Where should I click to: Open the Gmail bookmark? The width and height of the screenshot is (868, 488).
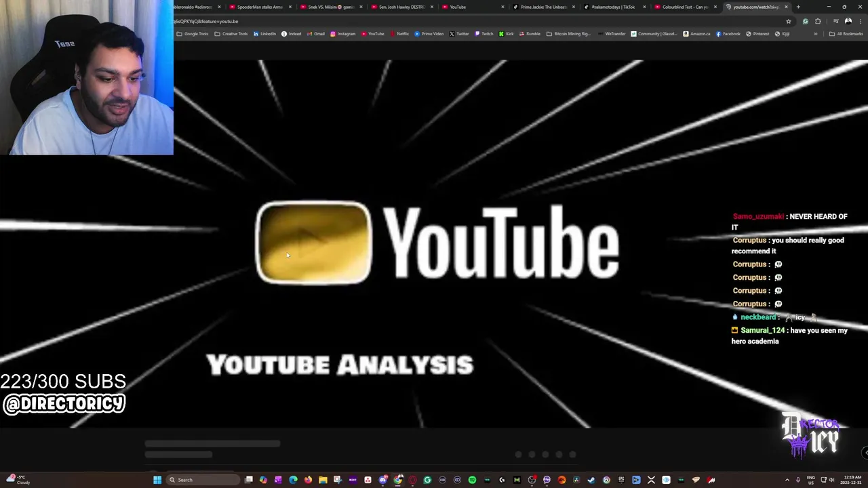[x=316, y=34]
